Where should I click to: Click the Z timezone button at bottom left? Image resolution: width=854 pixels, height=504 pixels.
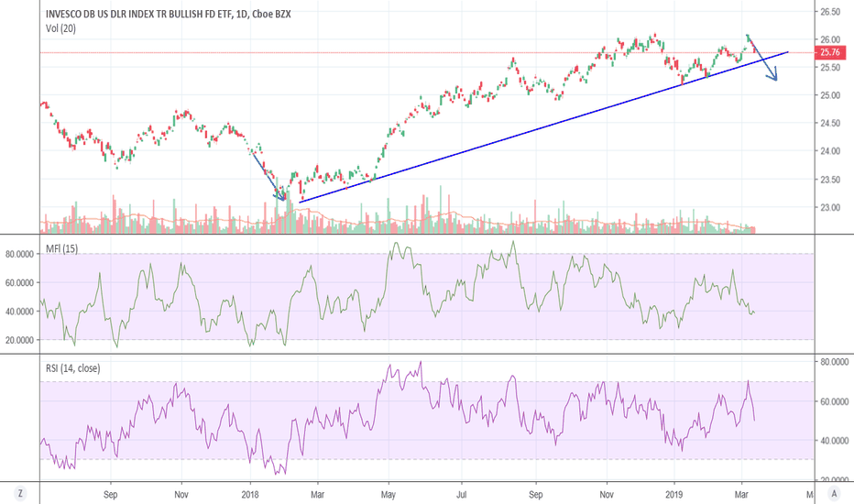point(20,494)
